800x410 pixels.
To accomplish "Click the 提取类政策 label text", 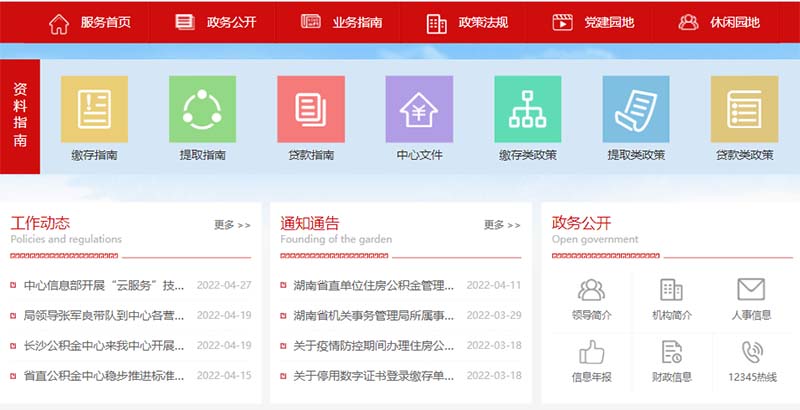I will coord(636,155).
